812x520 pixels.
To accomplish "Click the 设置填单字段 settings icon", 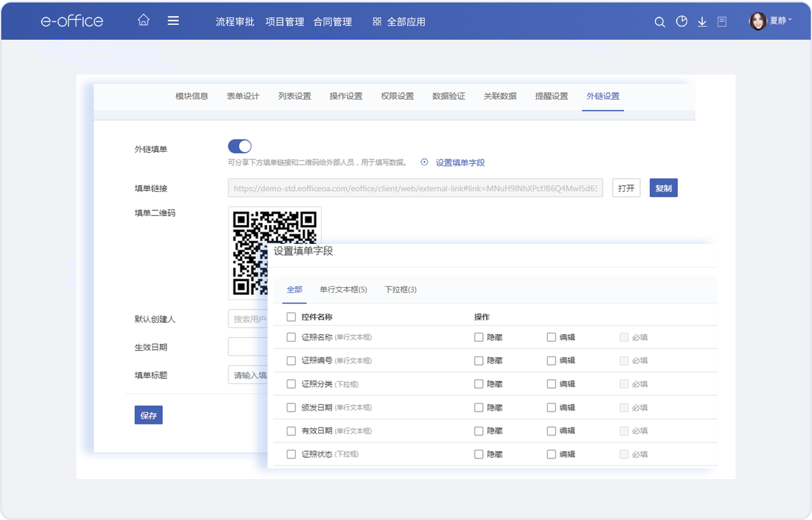I will 425,163.
